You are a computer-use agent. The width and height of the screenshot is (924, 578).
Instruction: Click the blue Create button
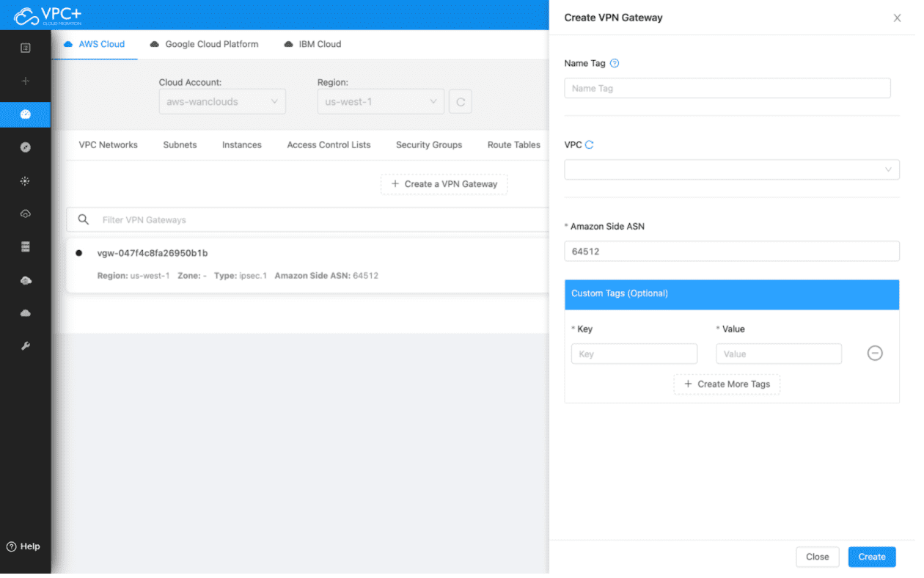872,557
